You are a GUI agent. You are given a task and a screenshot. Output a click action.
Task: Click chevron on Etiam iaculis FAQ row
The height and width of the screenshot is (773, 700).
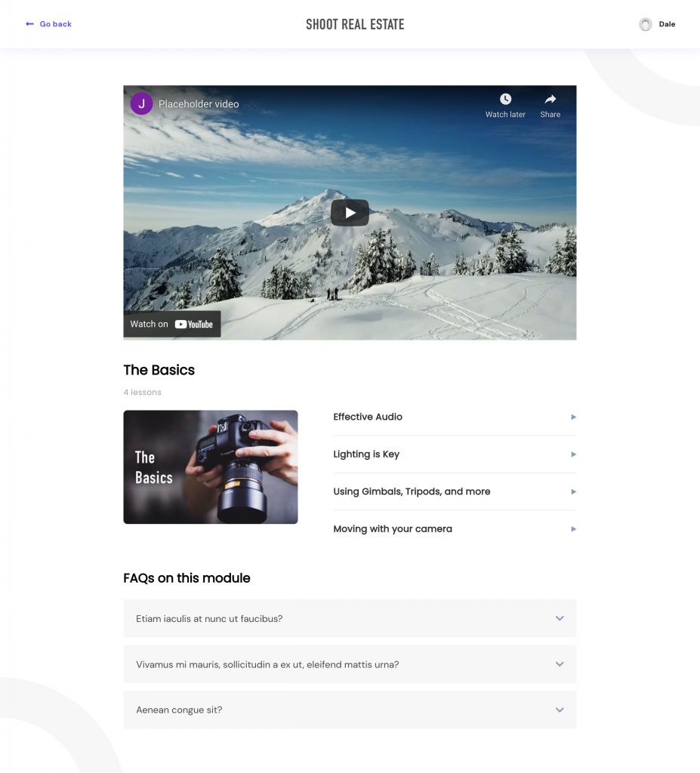tap(560, 618)
